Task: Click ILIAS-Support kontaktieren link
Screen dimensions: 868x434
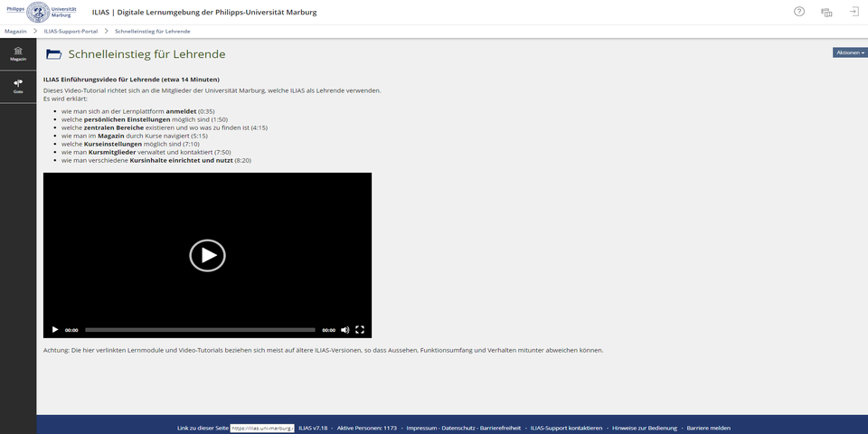Action: click(x=566, y=428)
